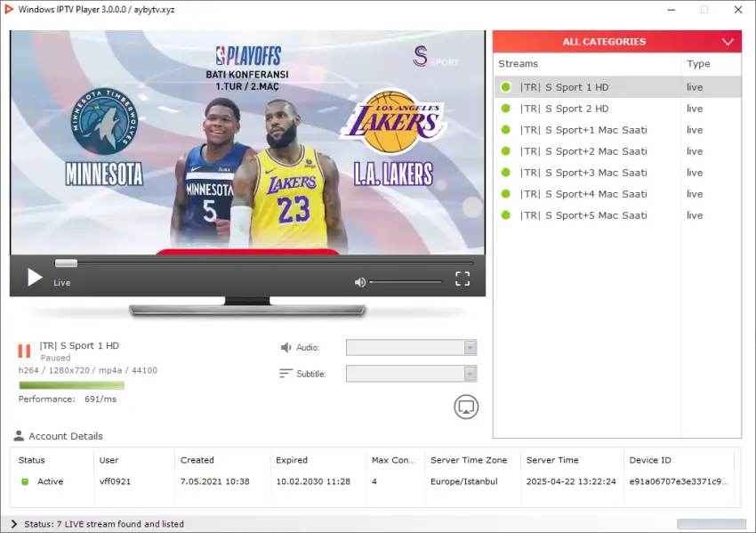756x533 pixels.
Task: Click green status dot of S Sport 2 HD
Action: point(506,109)
